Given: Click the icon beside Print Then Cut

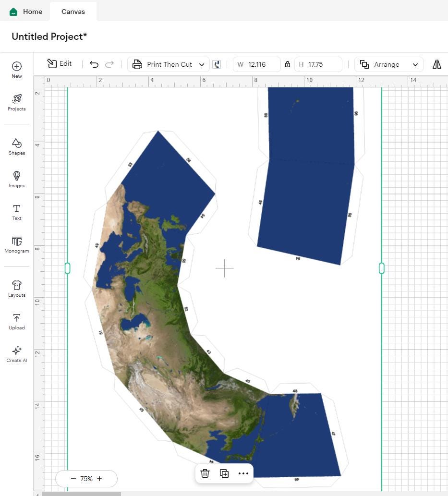Looking at the screenshot, I should 217,64.
